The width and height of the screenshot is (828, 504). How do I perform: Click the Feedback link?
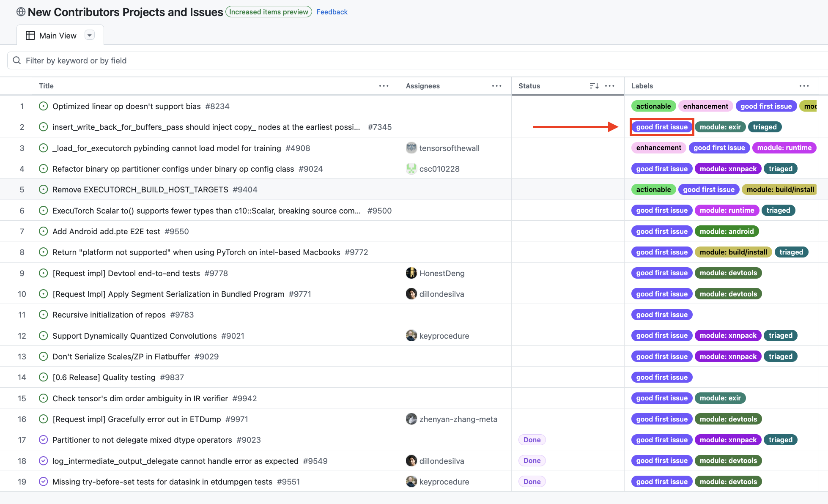pyautogui.click(x=332, y=12)
